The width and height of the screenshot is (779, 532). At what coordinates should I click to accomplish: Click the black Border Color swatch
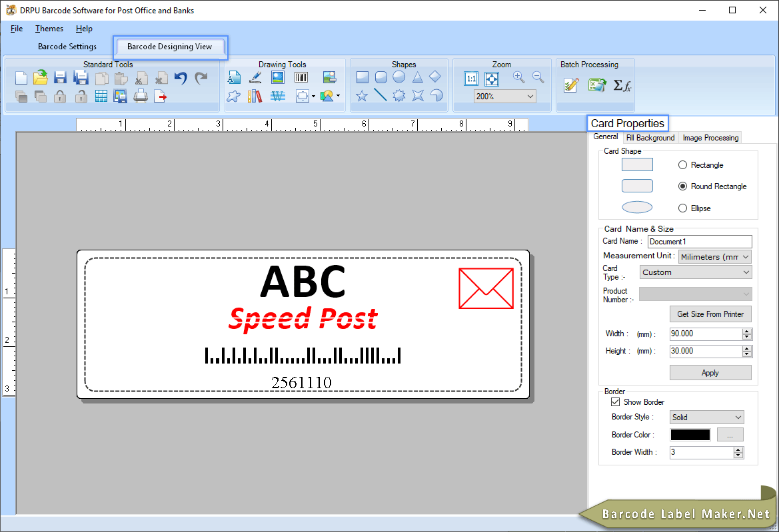click(x=690, y=435)
